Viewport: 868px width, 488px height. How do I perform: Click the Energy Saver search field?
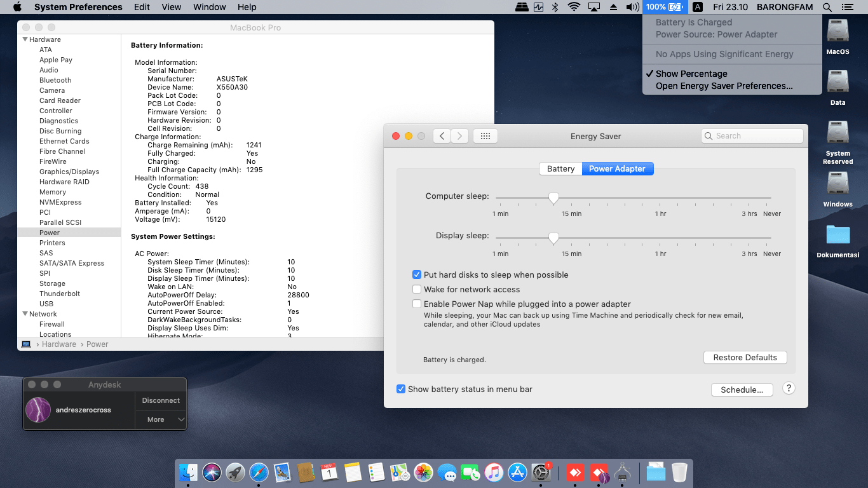point(752,136)
